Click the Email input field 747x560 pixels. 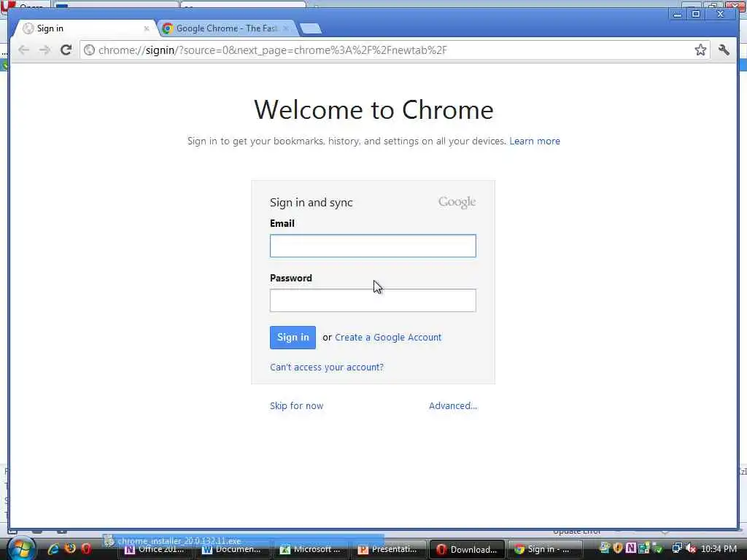pyautogui.click(x=373, y=246)
